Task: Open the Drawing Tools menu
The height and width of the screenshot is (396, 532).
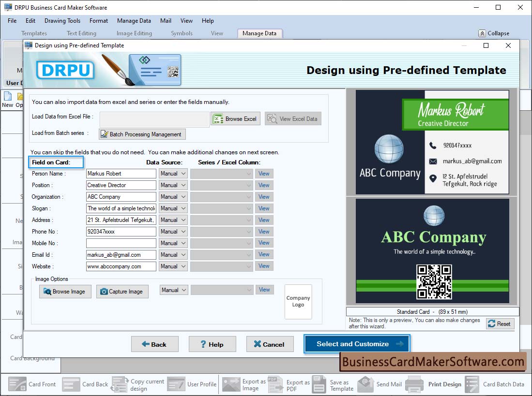Action: coord(62,21)
